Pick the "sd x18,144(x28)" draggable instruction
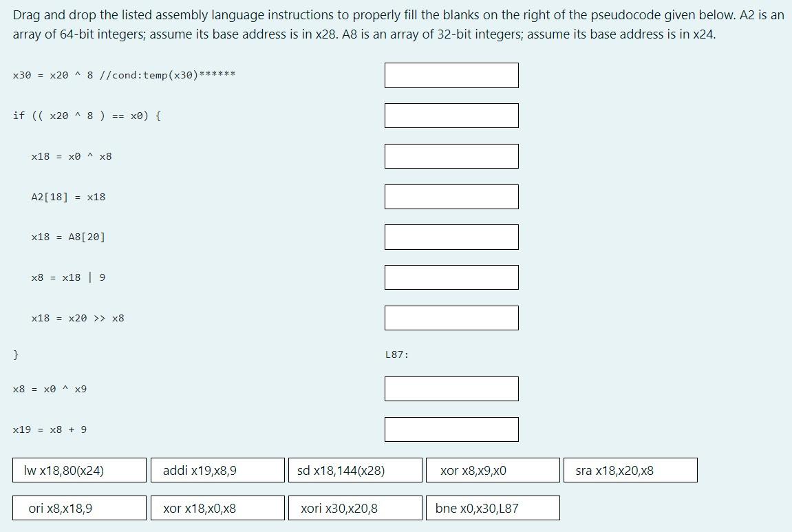 pyautogui.click(x=354, y=470)
